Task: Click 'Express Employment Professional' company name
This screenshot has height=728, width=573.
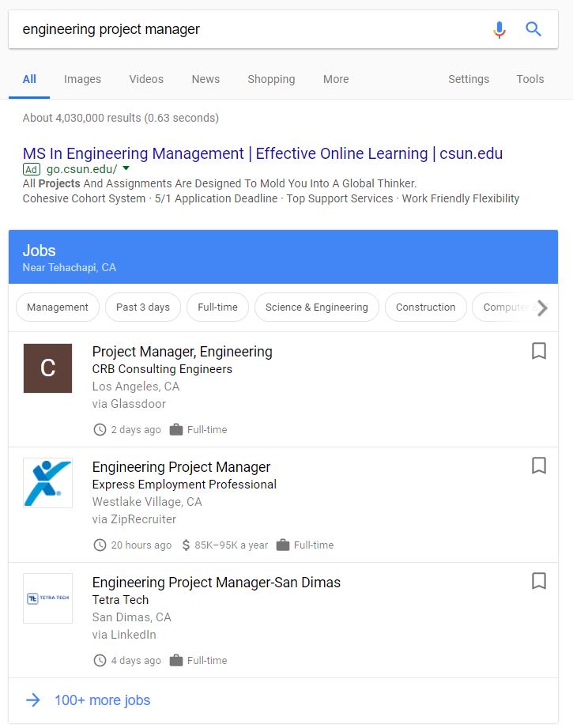Action: click(184, 485)
